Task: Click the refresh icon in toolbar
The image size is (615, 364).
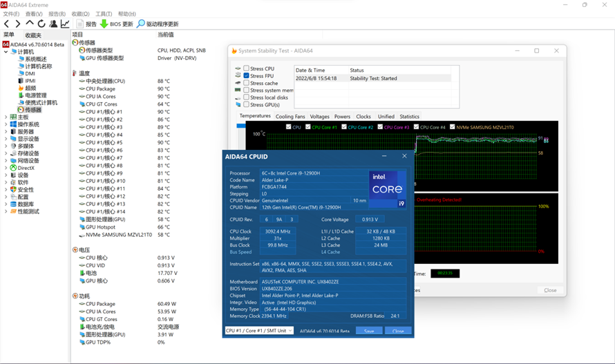Action: 41,24
